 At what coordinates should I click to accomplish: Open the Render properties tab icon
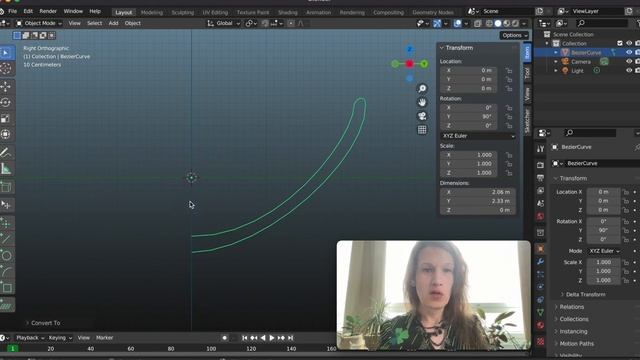click(x=540, y=165)
